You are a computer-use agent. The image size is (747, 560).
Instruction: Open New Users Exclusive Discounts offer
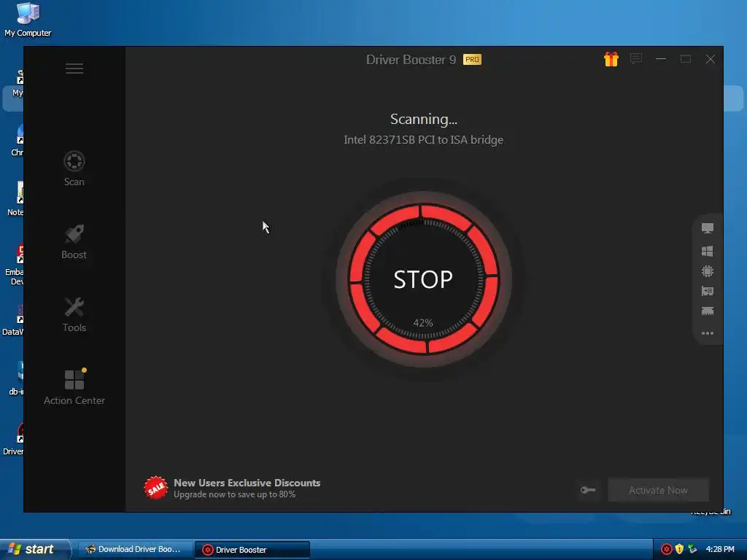click(x=247, y=483)
